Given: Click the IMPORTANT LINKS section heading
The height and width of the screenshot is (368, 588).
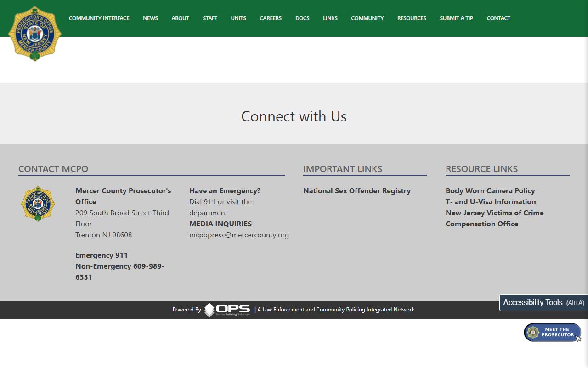Looking at the screenshot, I should [x=343, y=169].
